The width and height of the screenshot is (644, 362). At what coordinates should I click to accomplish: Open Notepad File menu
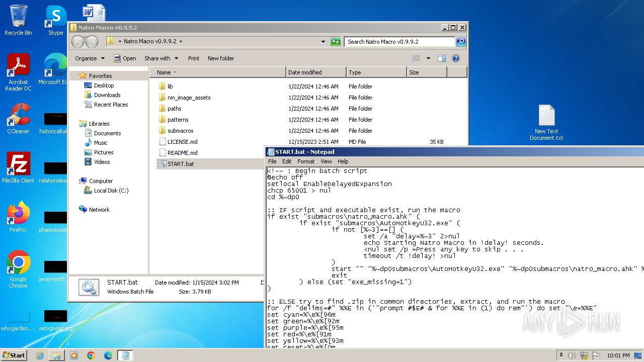click(272, 161)
